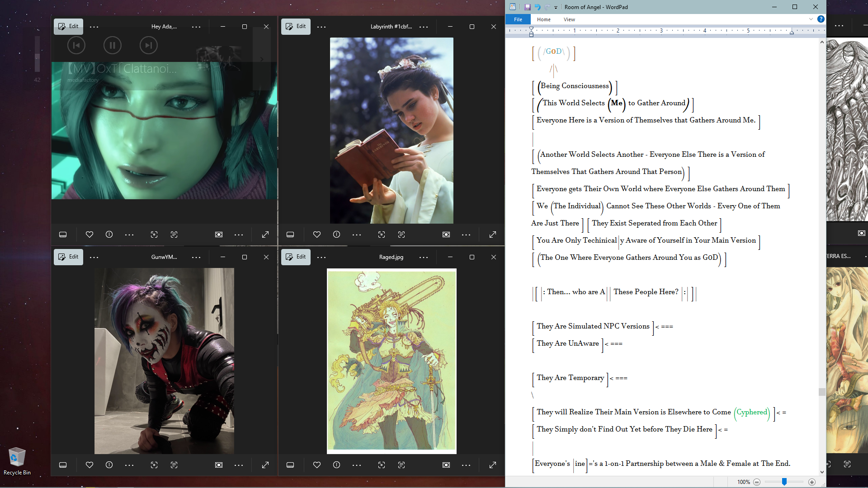Switch to the View ribbon tab
868x488 pixels.
(x=569, y=19)
